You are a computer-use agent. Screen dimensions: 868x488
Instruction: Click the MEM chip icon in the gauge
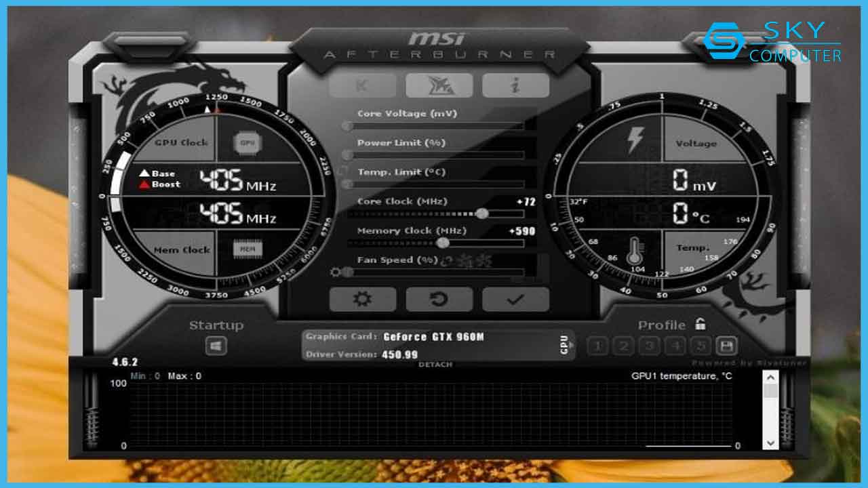247,249
